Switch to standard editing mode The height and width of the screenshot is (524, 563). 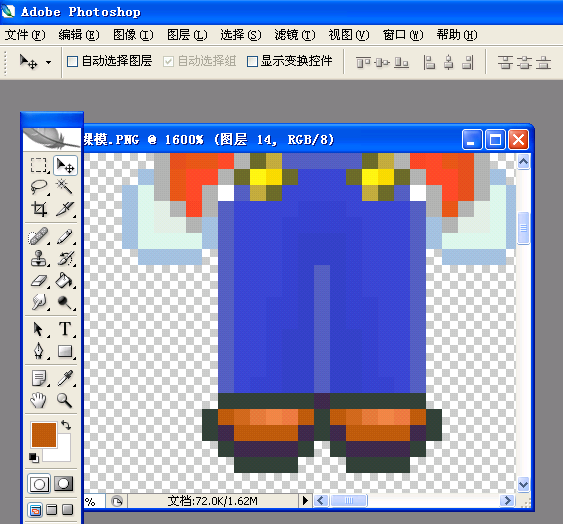point(39,484)
